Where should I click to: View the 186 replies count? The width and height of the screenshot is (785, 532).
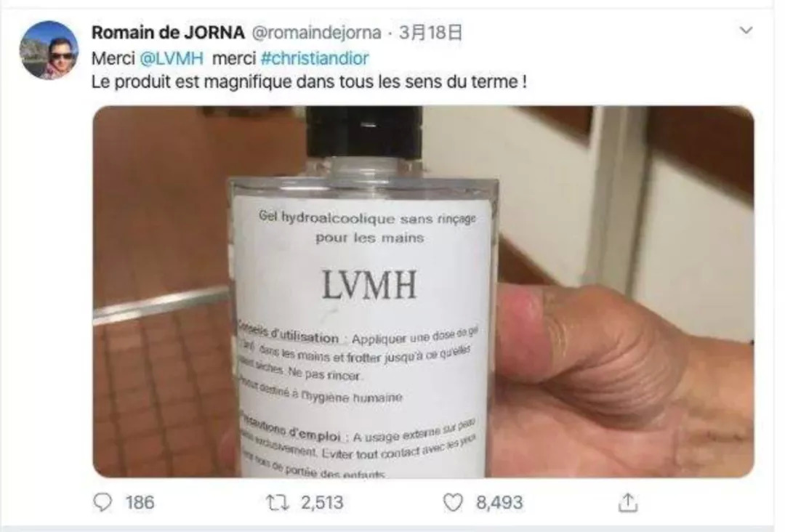(x=140, y=502)
